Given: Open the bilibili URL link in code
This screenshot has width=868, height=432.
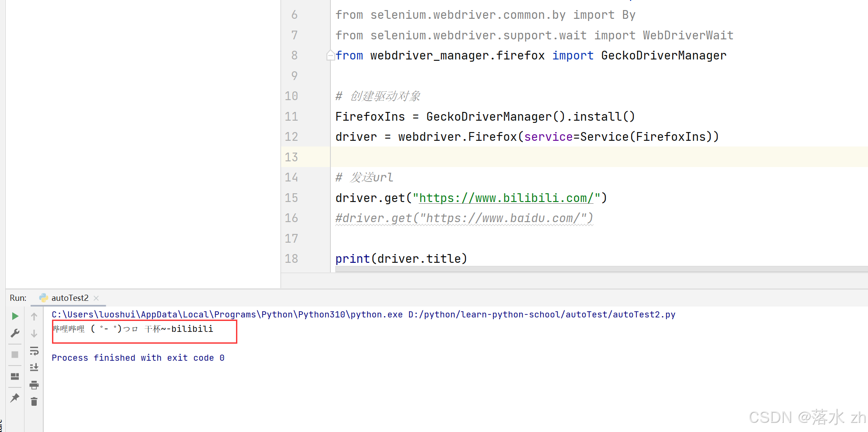Looking at the screenshot, I should [x=506, y=198].
